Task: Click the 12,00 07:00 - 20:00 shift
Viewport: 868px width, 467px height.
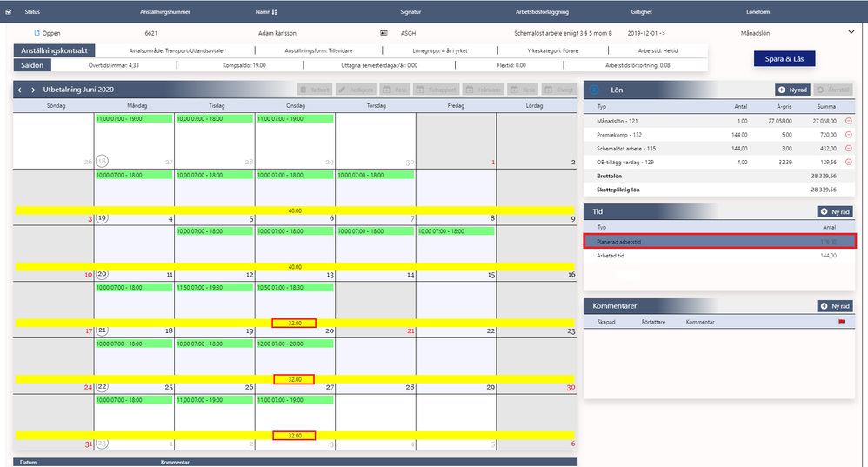Action: click(295, 344)
